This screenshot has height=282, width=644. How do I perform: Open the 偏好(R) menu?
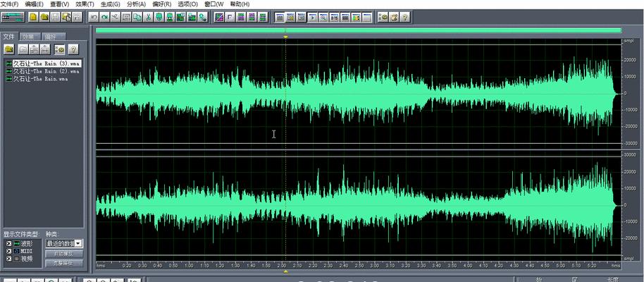click(x=162, y=4)
